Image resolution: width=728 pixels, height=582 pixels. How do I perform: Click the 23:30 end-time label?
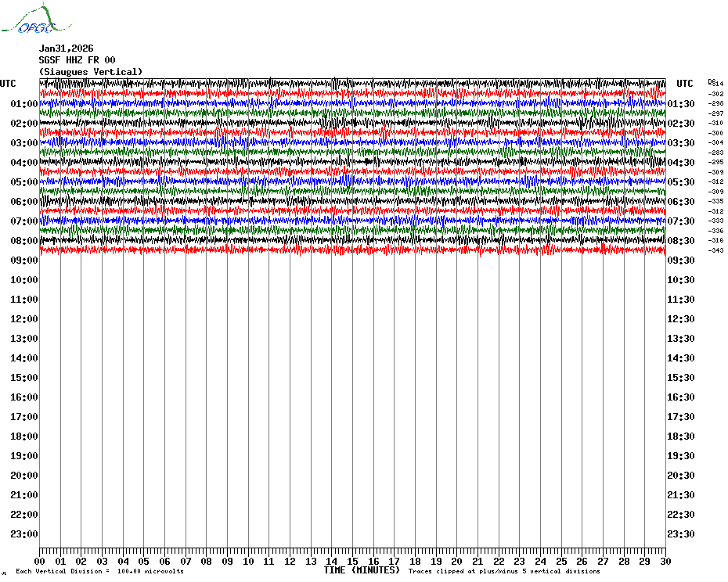click(681, 533)
